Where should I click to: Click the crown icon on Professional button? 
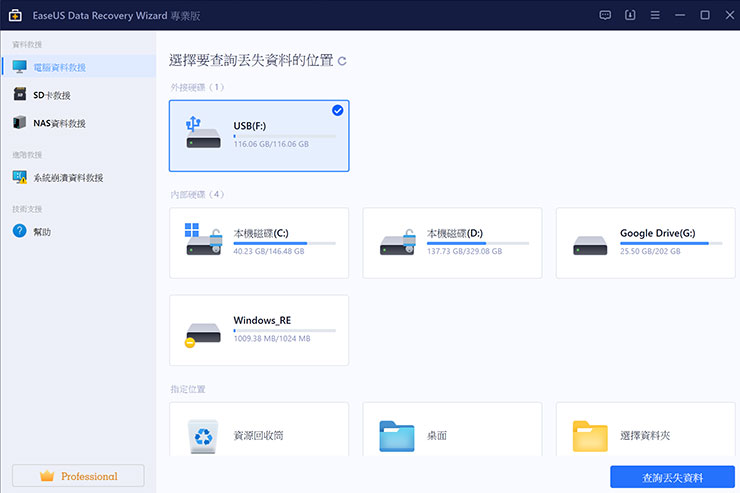[x=47, y=476]
